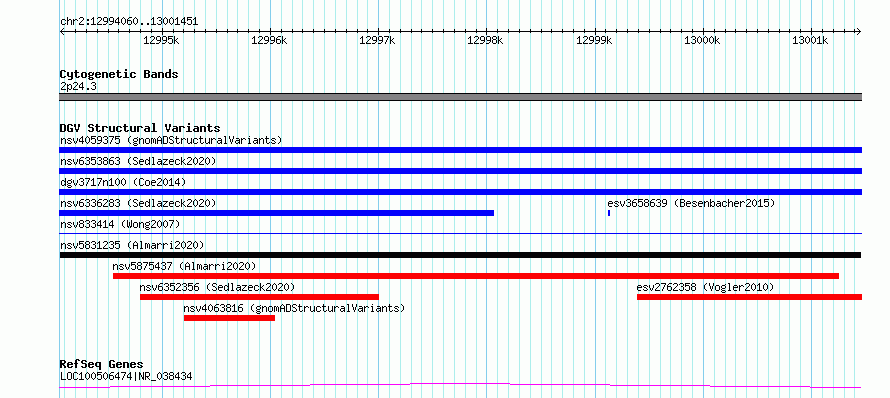The width and height of the screenshot is (890, 398).
Task: Click the red nsv5875437 Almarri2020 bar
Action: (476, 276)
